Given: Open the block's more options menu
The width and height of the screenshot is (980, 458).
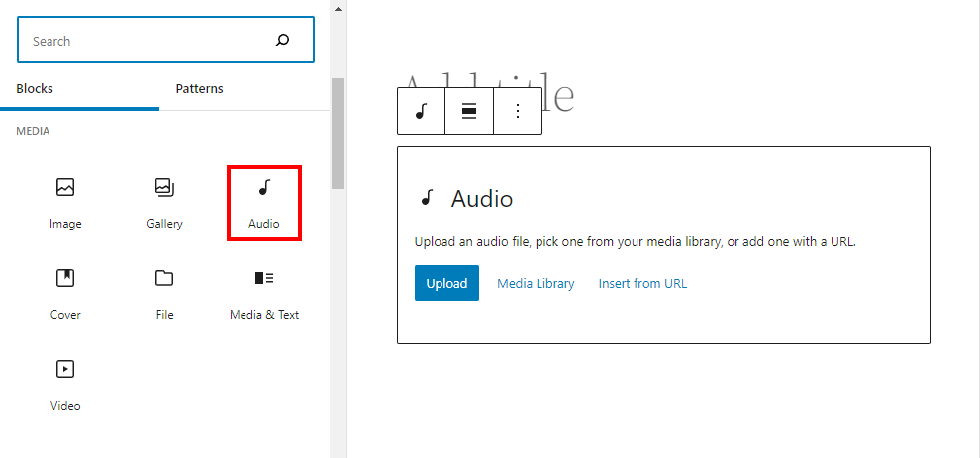Looking at the screenshot, I should [x=517, y=111].
